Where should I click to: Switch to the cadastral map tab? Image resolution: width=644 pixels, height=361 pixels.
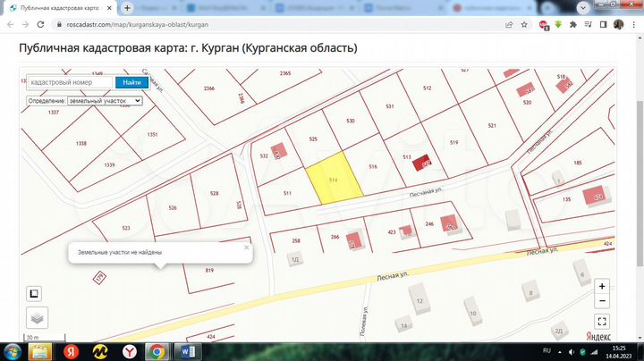[x=61, y=8]
